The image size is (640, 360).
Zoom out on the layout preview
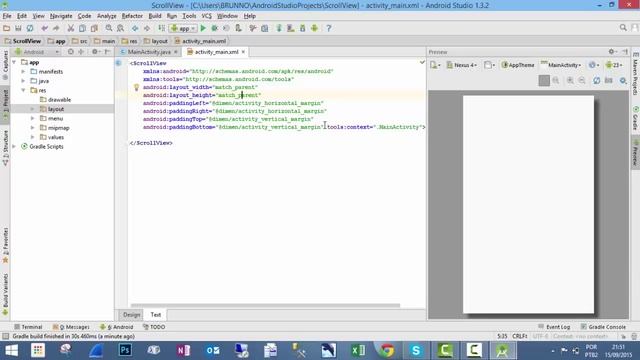pos(582,80)
